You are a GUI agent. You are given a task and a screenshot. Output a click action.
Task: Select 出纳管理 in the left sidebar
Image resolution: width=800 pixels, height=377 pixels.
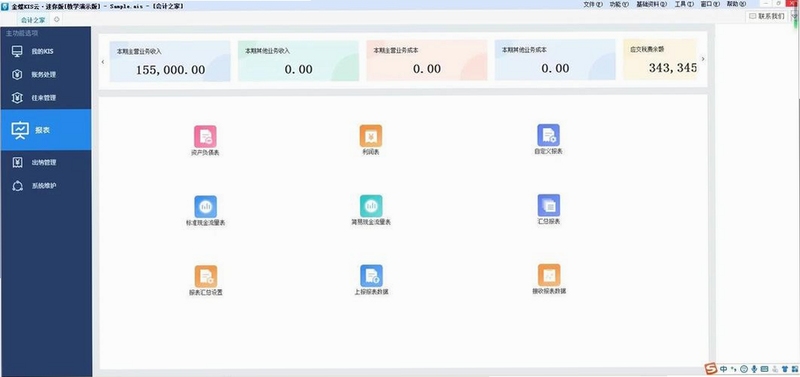click(x=46, y=163)
